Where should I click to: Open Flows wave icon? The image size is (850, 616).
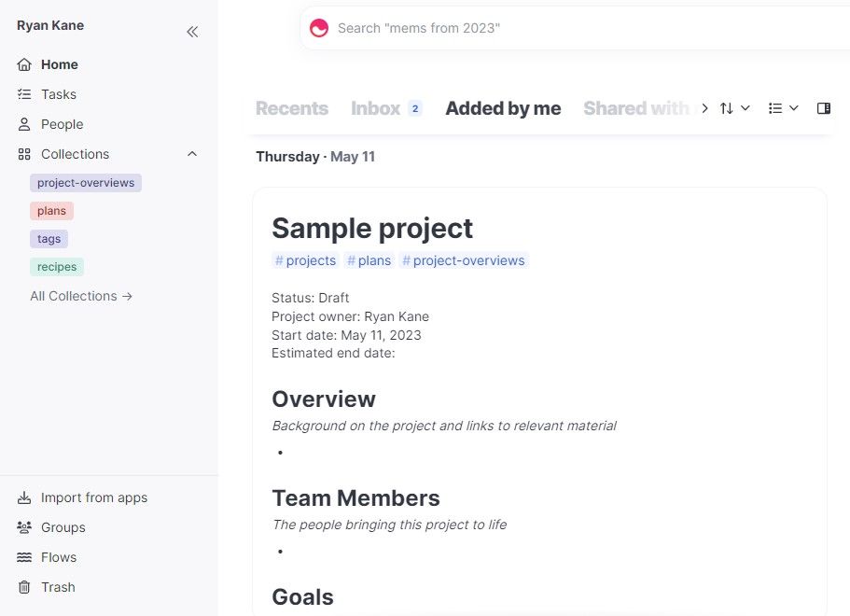(24, 557)
